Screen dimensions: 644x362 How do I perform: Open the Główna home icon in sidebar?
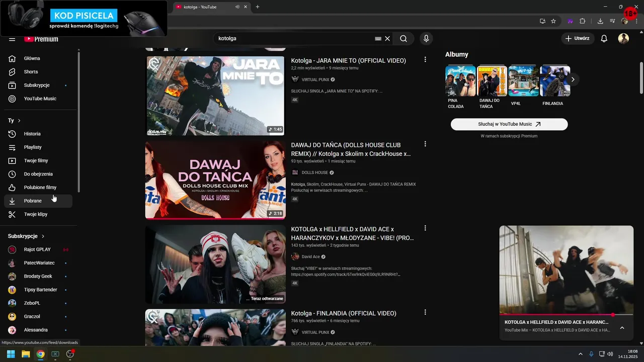tap(12, 58)
